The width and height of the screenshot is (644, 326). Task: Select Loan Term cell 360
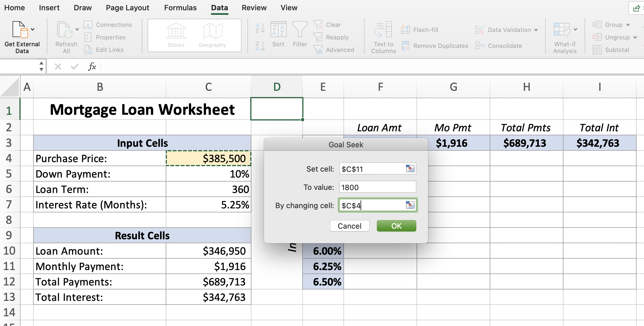pos(209,189)
